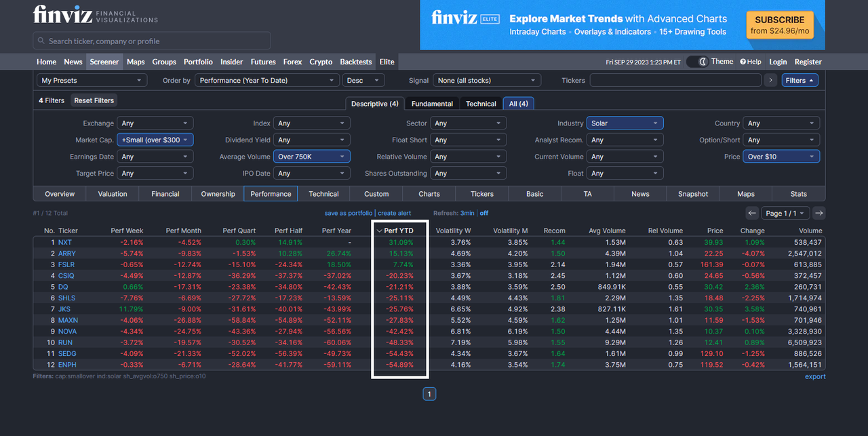Open the Sector dropdown
Viewport: 868px width, 436px height.
click(469, 123)
